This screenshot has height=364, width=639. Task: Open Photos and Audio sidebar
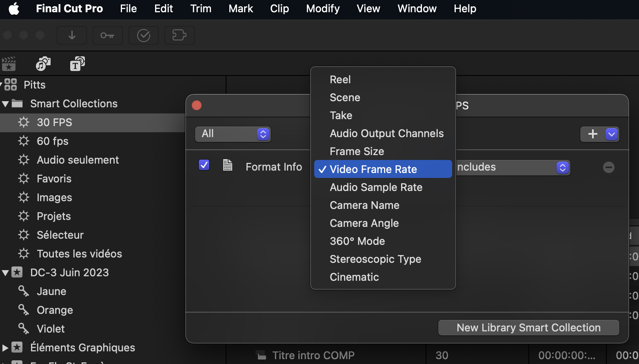(x=43, y=64)
